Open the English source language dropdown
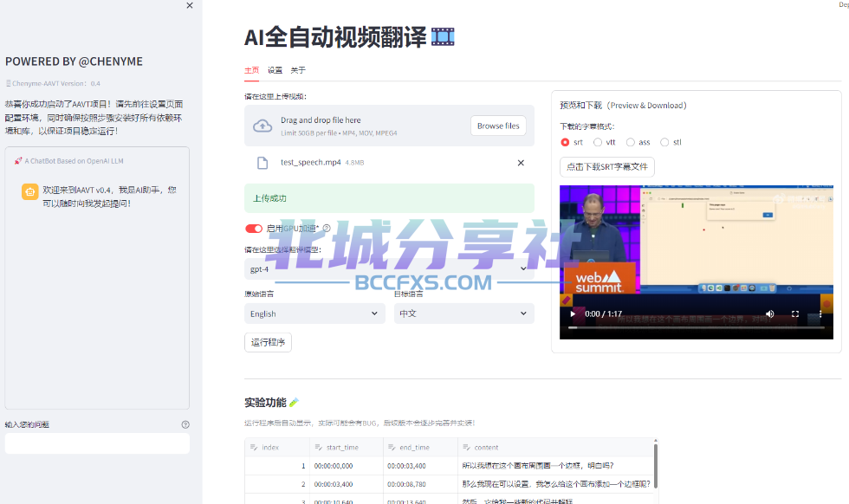The width and height of the screenshot is (849, 504). point(314,313)
